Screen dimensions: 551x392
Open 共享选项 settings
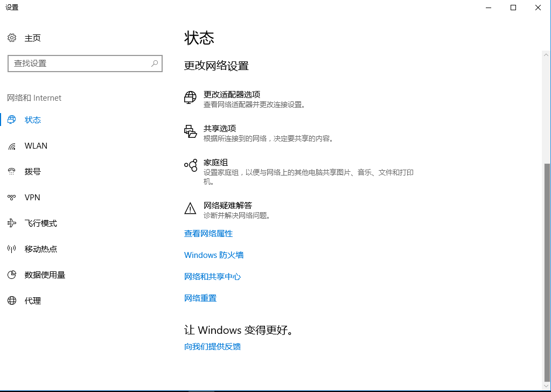tap(220, 129)
